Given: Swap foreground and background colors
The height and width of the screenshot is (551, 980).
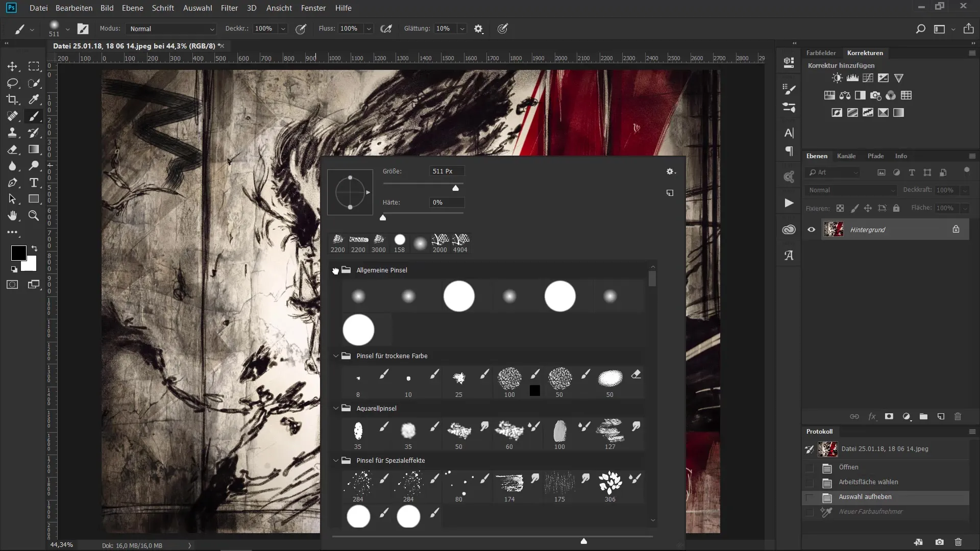Looking at the screenshot, I should click(x=34, y=248).
